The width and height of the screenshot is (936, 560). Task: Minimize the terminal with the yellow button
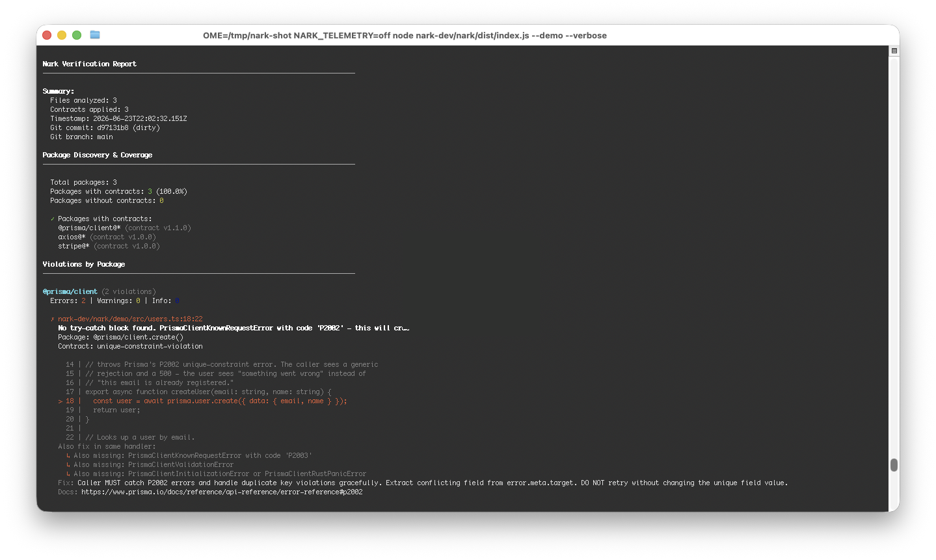[62, 35]
